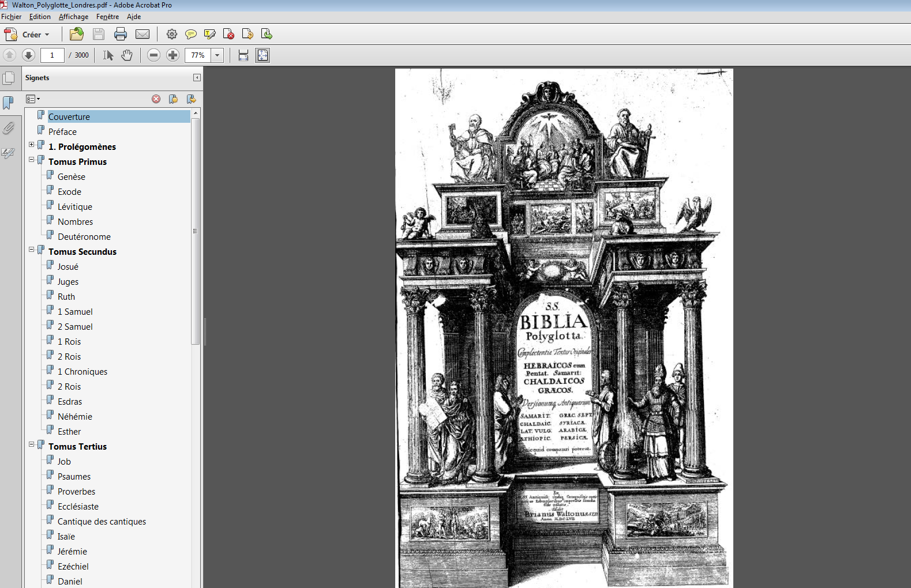Activate the hand pan tool
The width and height of the screenshot is (911, 588).
point(127,55)
